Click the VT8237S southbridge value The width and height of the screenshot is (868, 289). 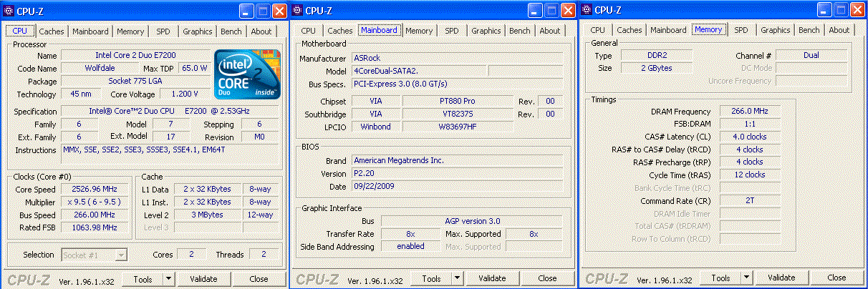coord(457,114)
